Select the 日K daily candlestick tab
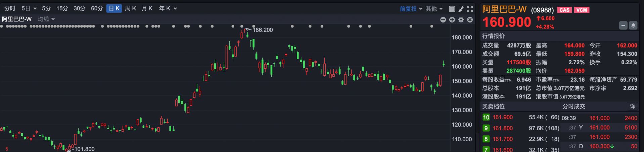The width and height of the screenshot is (644, 152). coord(114,8)
